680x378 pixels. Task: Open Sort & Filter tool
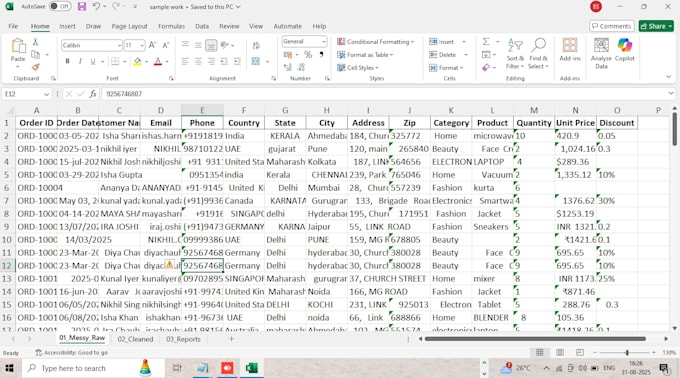point(515,54)
